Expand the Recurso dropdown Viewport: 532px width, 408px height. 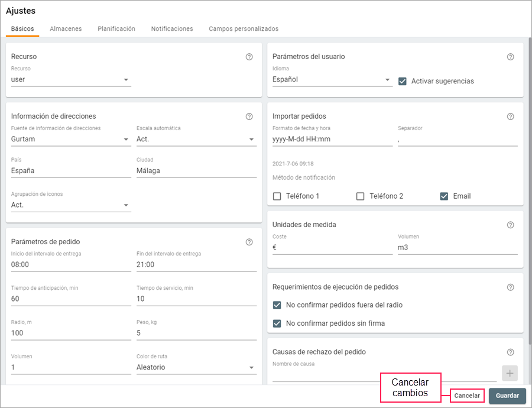(x=71, y=79)
